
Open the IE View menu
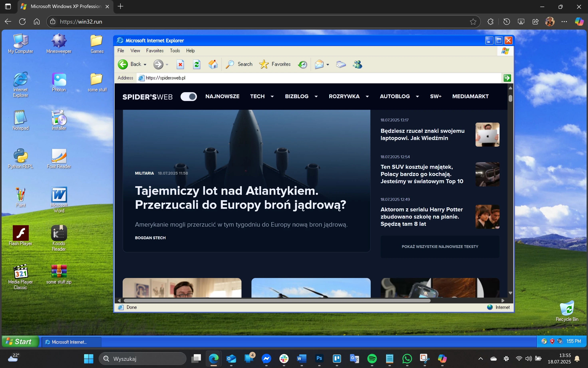[135, 51]
